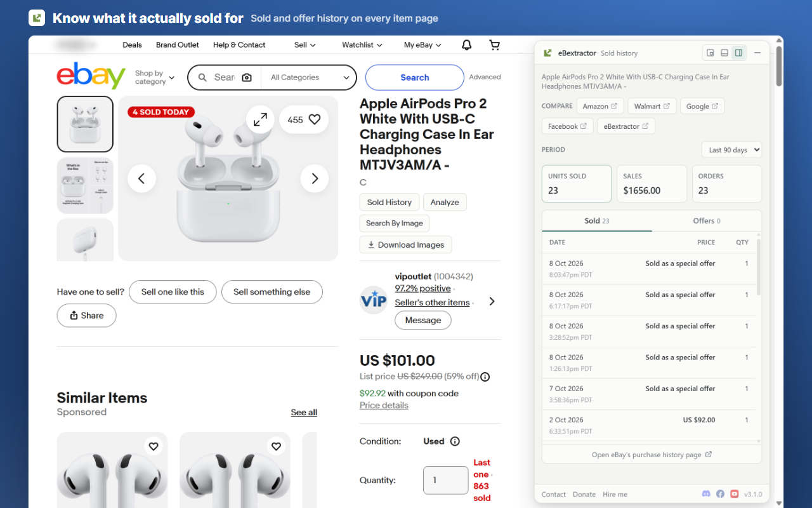Viewport: 812px width, 508px height.
Task: Search by image camera icon
Action: [x=247, y=77]
